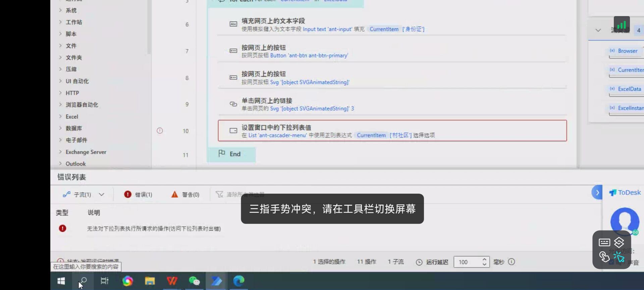Select step 9 单击网页上的链接
Screen dimensions: 644x290
point(392,104)
